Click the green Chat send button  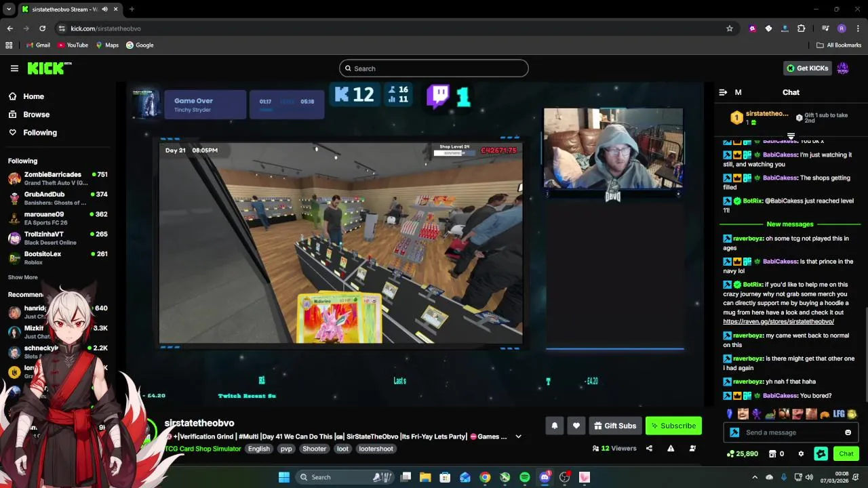click(x=846, y=453)
